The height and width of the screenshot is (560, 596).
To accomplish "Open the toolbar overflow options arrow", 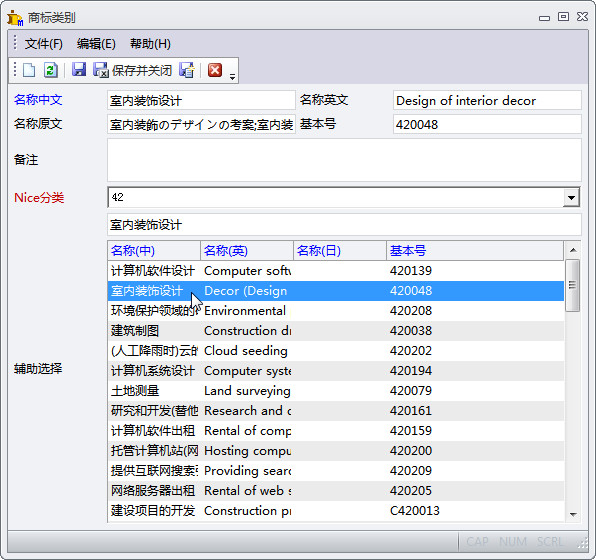I will click(232, 76).
